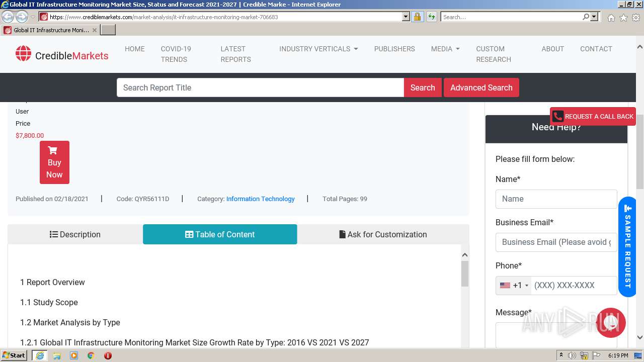This screenshot has height=362, width=644.
Task: Open the browser Home icon
Action: 611,18
